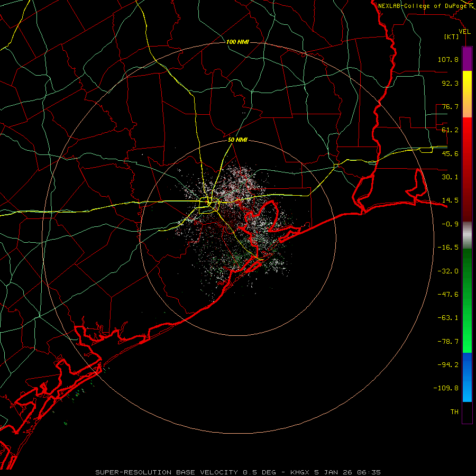Click the Super-Resolution Base Velocity caption
Screen dimensions: 476x476
[x=238, y=472]
